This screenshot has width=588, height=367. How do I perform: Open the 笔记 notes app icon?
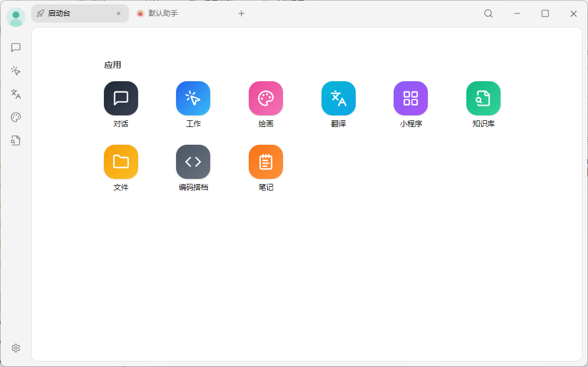[266, 162]
